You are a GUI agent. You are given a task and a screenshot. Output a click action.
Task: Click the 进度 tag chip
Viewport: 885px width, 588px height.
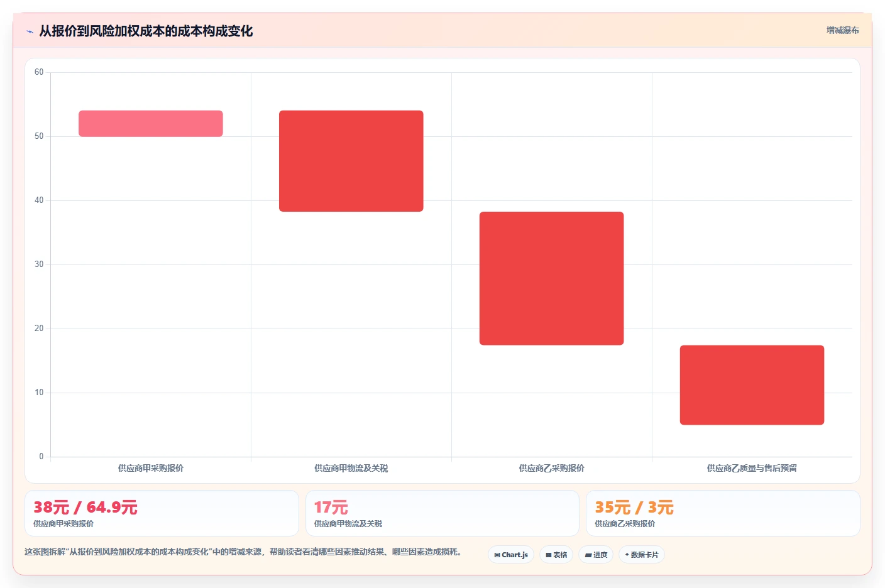click(596, 555)
